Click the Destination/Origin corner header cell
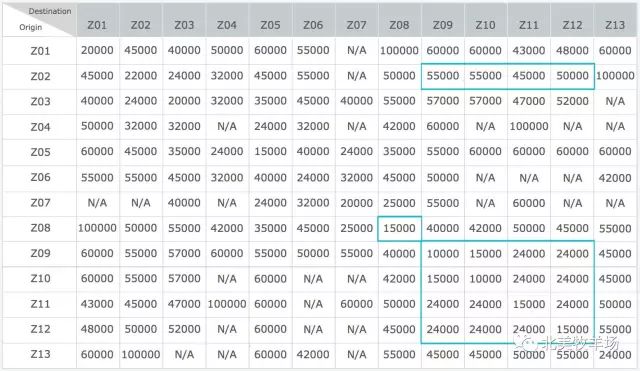The width and height of the screenshot is (640, 371). [x=40, y=20]
